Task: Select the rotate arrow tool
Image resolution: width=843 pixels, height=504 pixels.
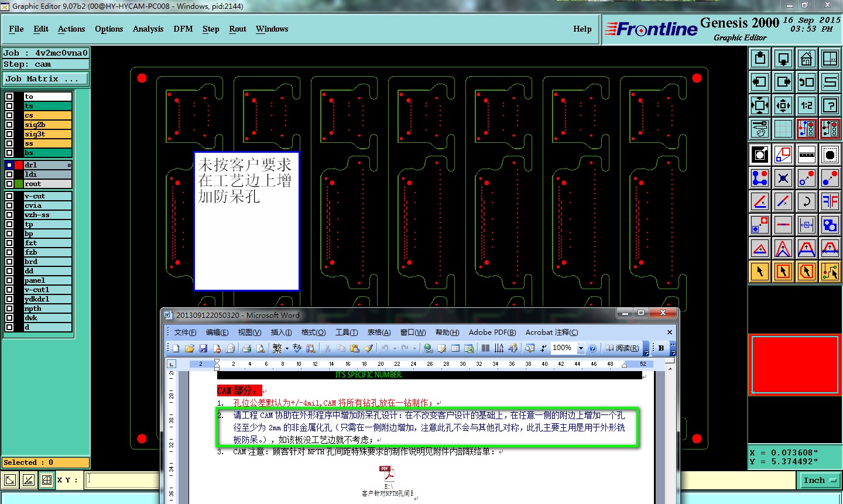Action: [807, 201]
